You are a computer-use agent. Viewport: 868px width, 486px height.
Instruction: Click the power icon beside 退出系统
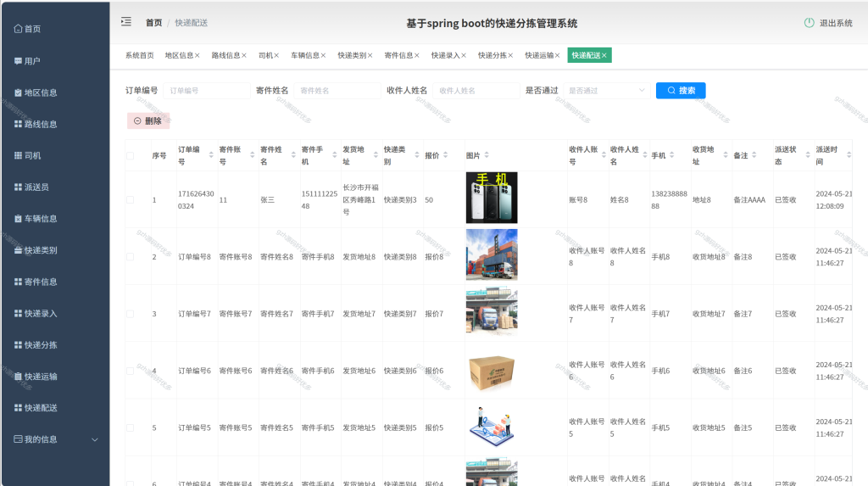(x=809, y=23)
